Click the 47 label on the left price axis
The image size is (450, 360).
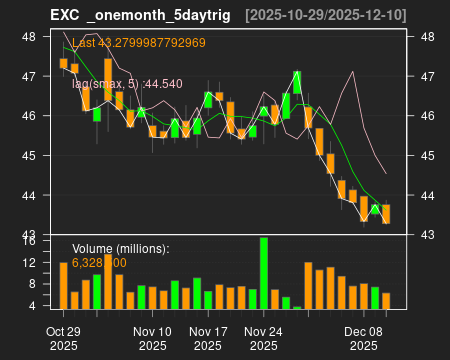pos(29,77)
